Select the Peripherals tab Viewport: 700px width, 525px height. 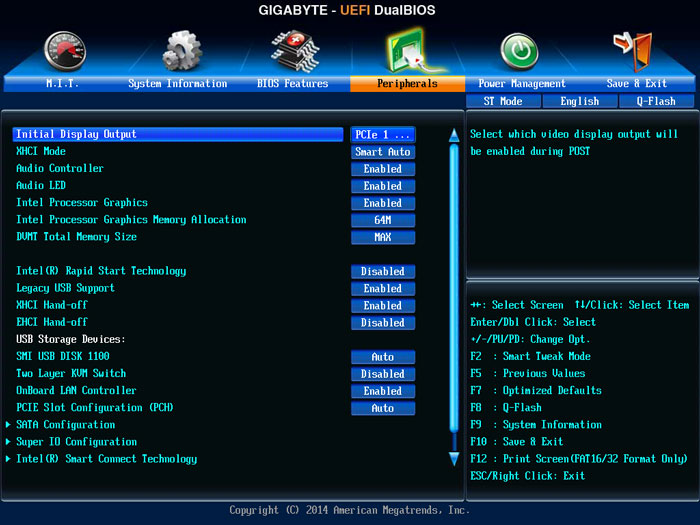(407, 83)
